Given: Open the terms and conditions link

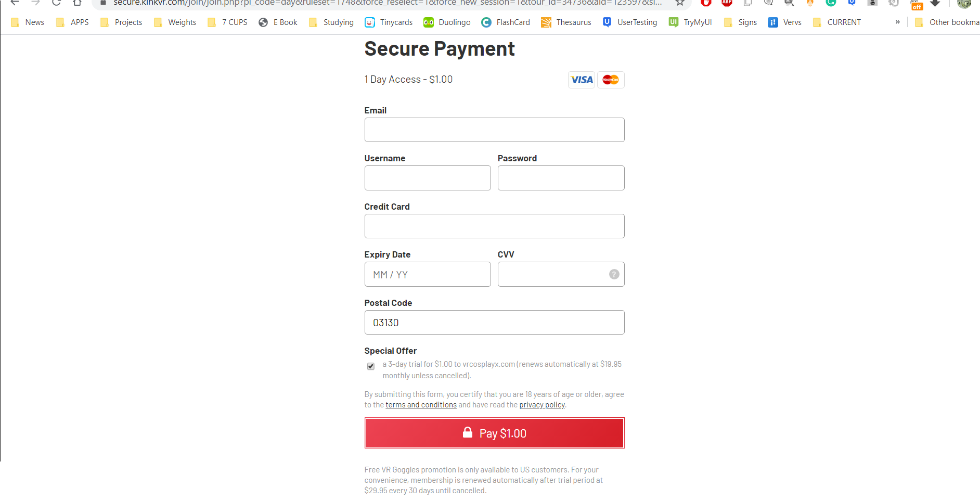Looking at the screenshot, I should [x=421, y=405].
